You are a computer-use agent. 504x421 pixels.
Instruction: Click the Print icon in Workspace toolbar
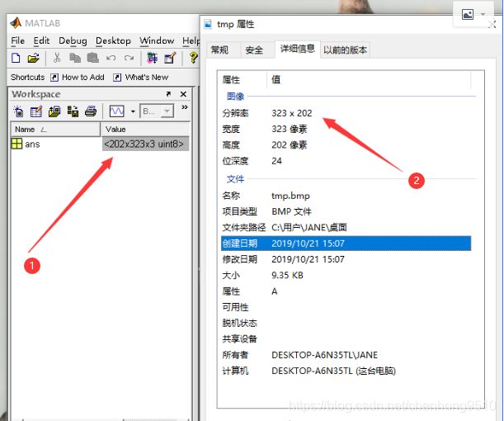[x=91, y=111]
